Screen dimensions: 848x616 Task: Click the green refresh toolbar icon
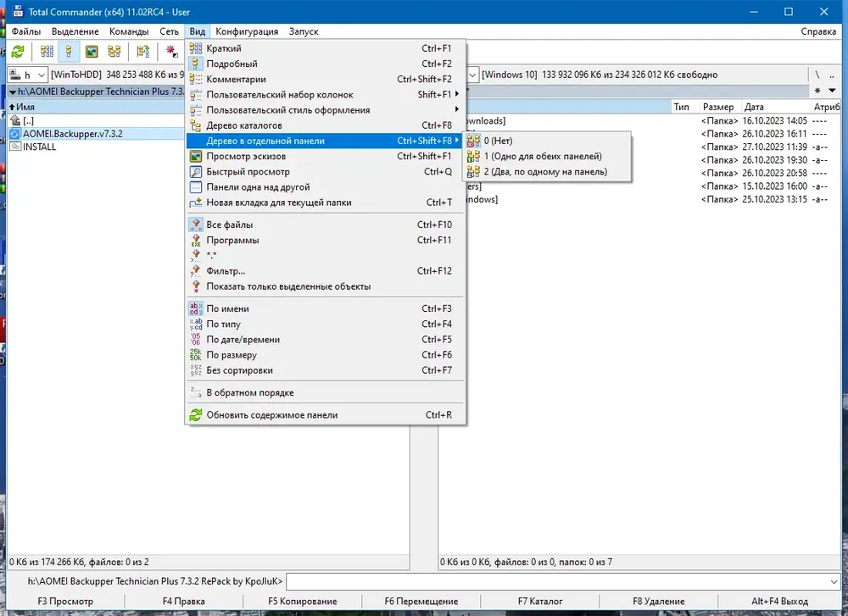[18, 52]
